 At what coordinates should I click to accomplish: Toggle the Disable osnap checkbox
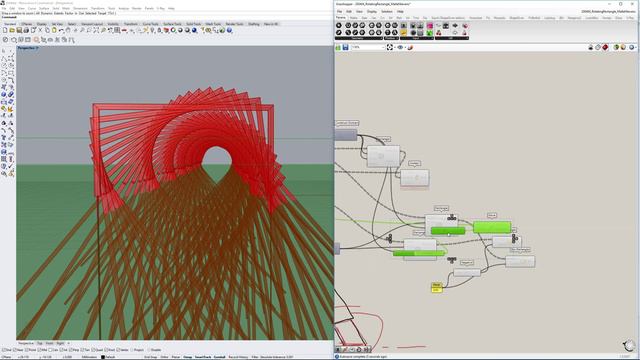pyautogui.click(x=149, y=350)
